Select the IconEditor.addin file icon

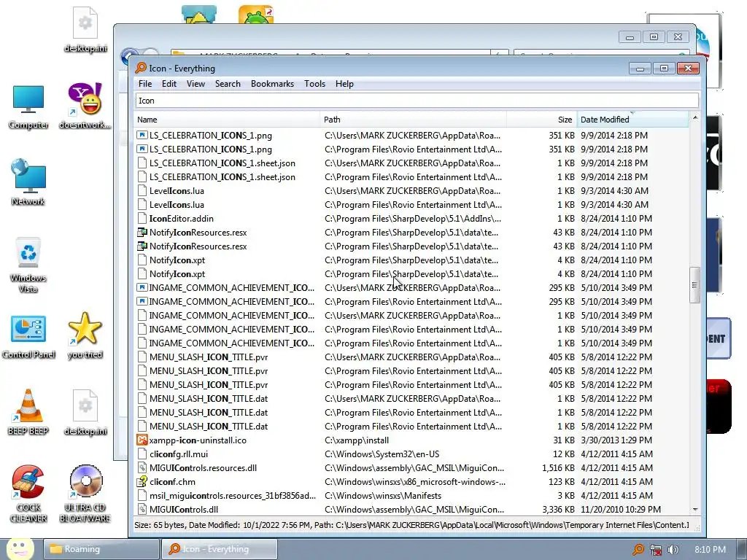pyautogui.click(x=142, y=218)
